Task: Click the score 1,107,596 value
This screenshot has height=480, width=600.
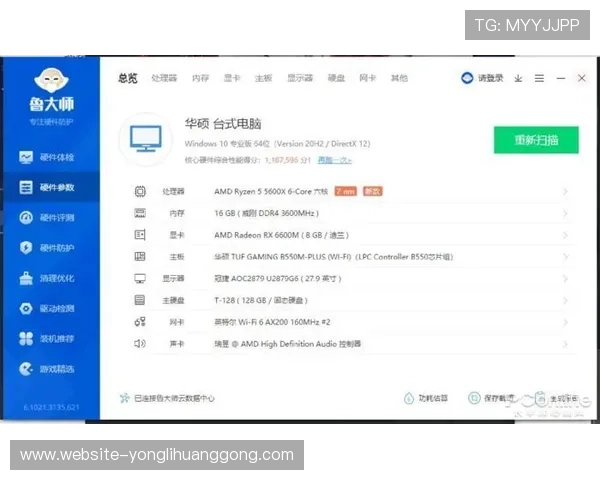Action: (x=282, y=160)
